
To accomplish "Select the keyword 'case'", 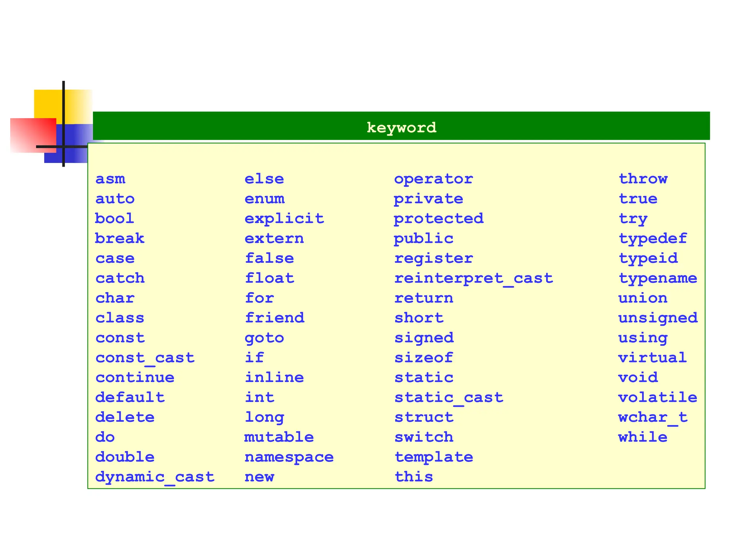I will pyautogui.click(x=115, y=258).
